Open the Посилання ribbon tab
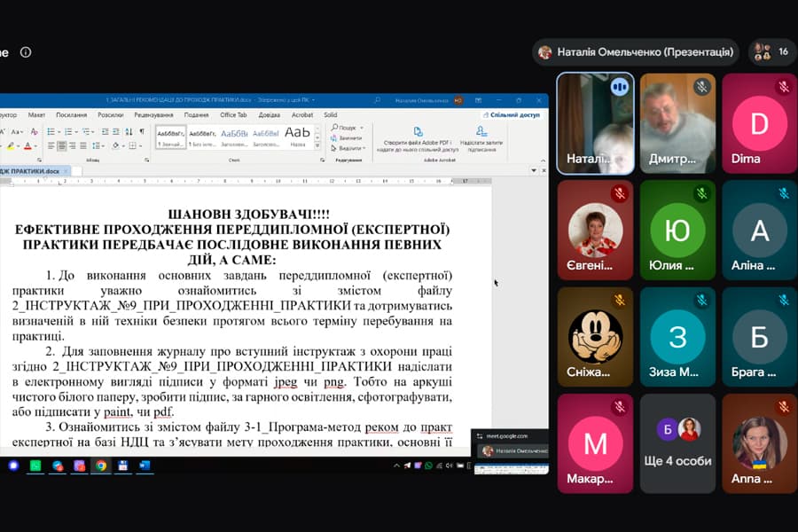Image resolution: width=798 pixels, height=532 pixels. [x=71, y=115]
